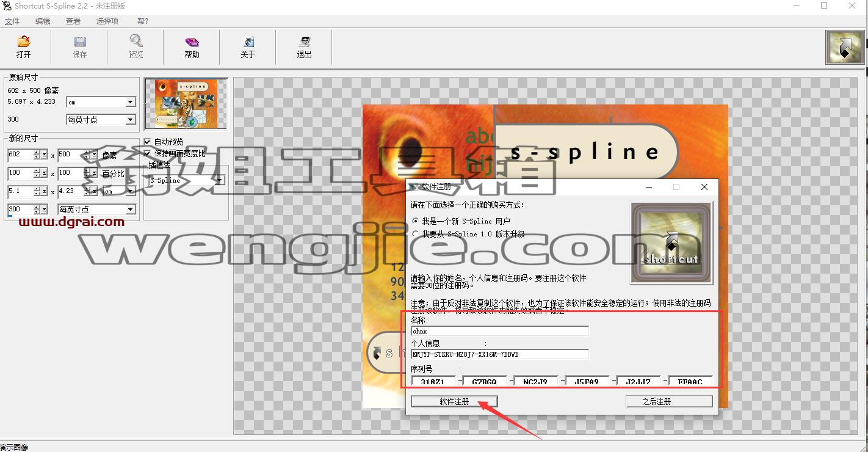Open the cm unit dropdown under 新的尺寸
Viewport: 868px width, 452px height.
tap(131, 191)
